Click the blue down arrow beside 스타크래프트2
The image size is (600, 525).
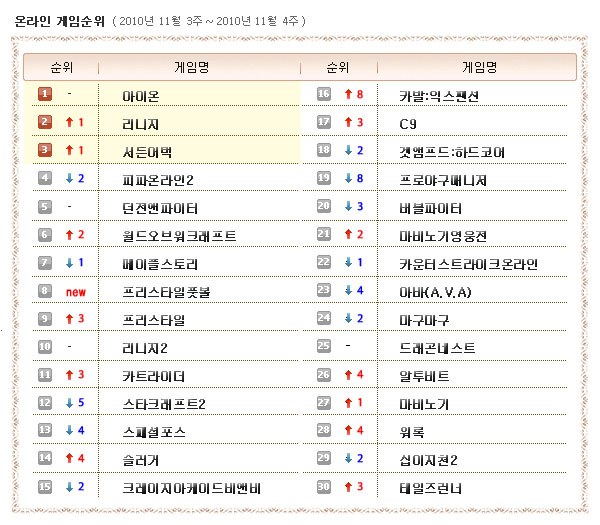point(69,404)
